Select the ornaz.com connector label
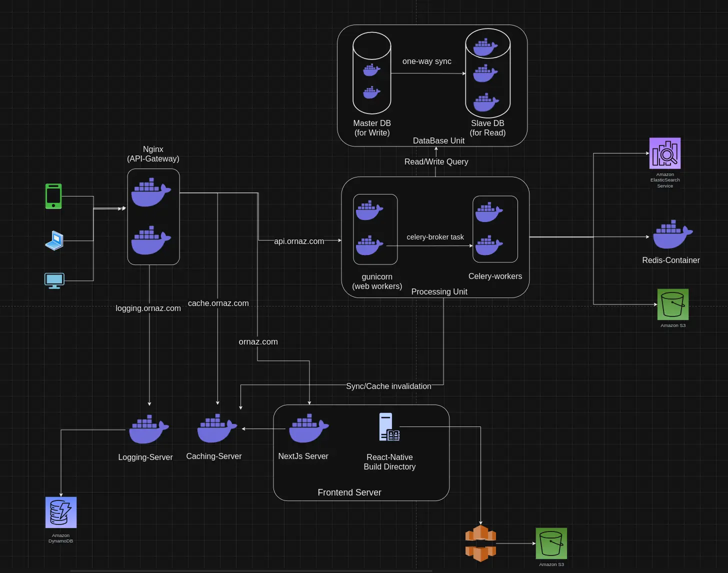This screenshot has height=573, width=728. (258, 341)
